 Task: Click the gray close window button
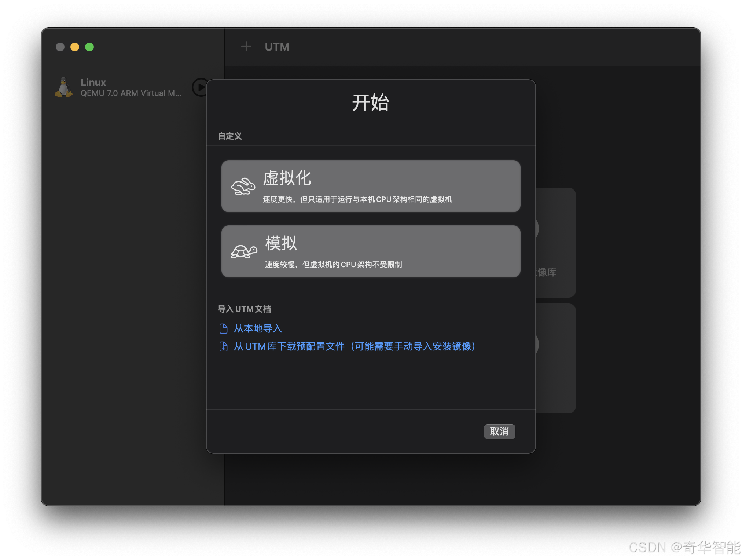point(60,47)
